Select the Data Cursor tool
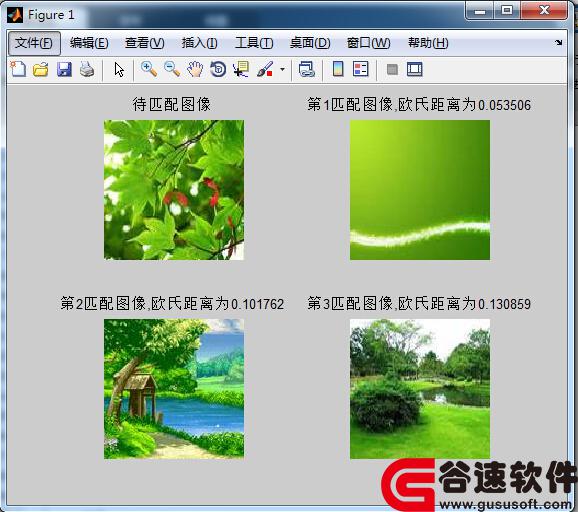This screenshot has height=512, width=578. (241, 69)
